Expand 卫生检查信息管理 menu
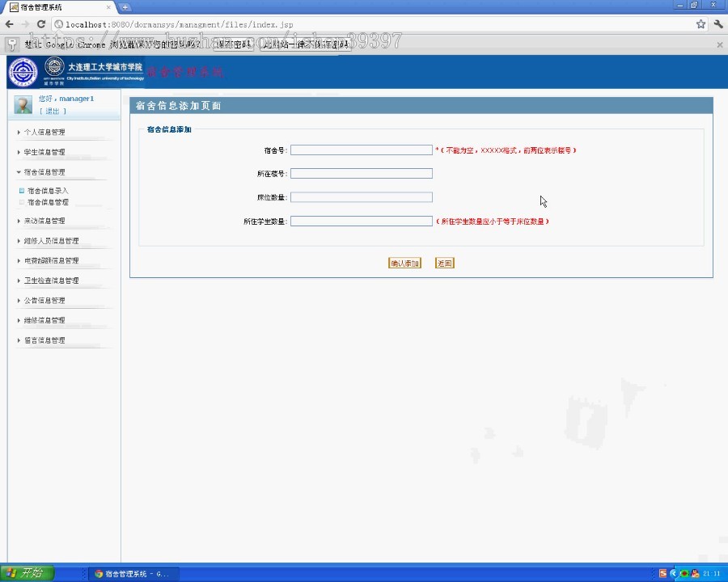 click(51, 280)
